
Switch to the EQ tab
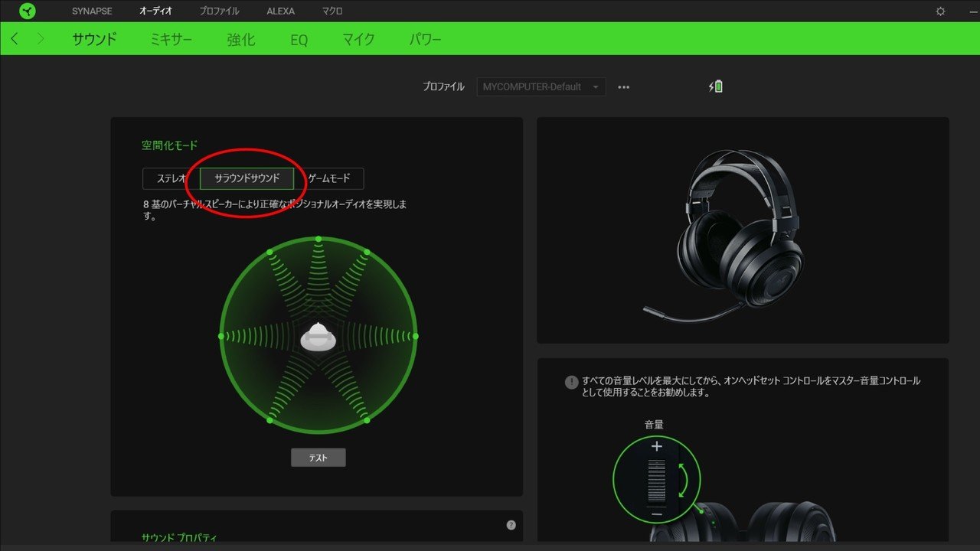tap(299, 40)
